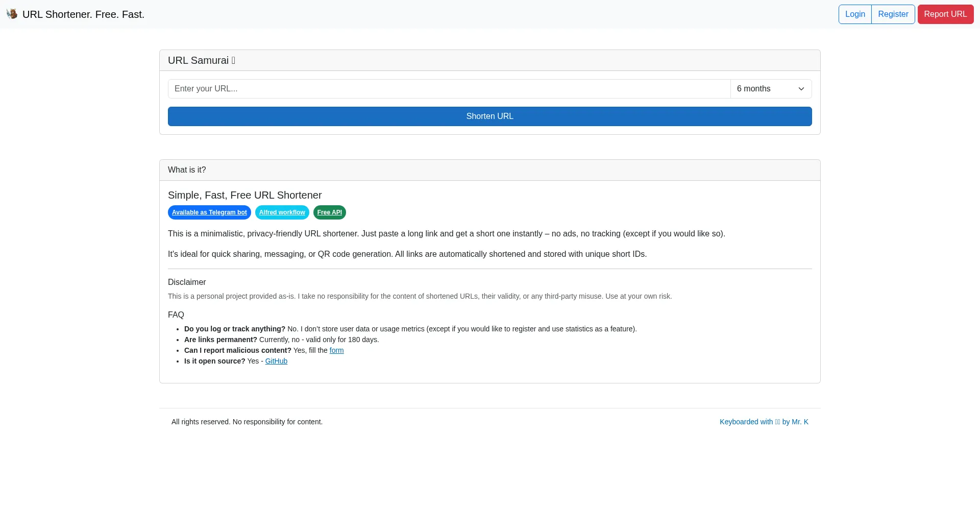
Task: Focus the "Enter your URL..." field
Action: (449, 89)
